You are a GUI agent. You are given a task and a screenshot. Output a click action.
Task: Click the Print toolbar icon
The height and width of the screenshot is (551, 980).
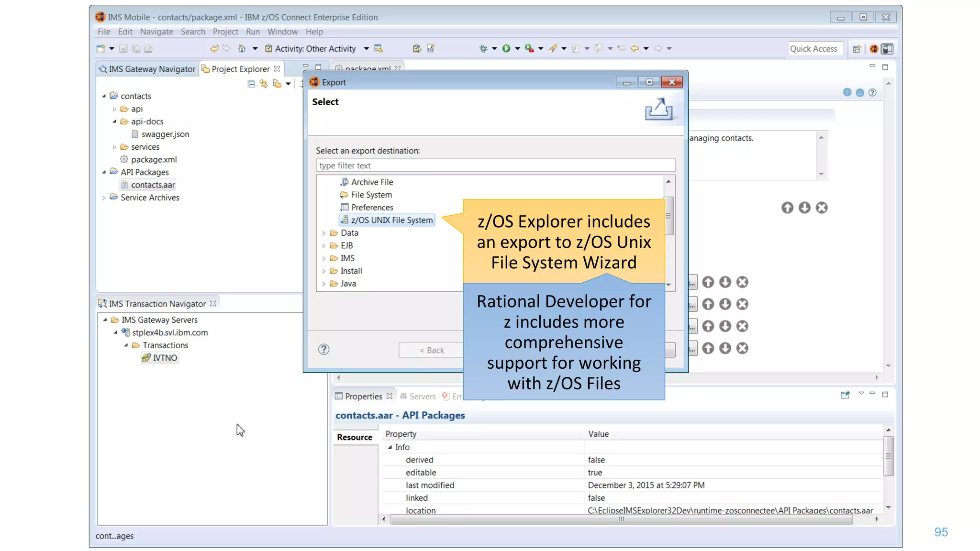click(x=148, y=48)
